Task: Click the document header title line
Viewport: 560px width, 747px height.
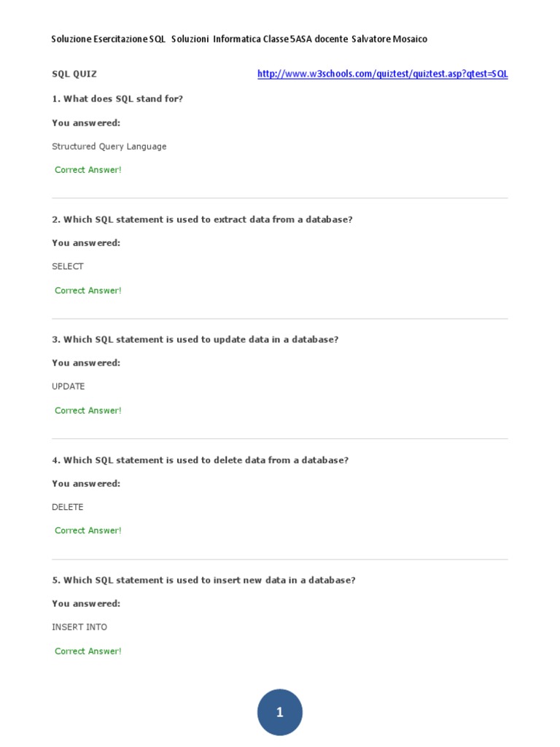Action: coord(239,39)
